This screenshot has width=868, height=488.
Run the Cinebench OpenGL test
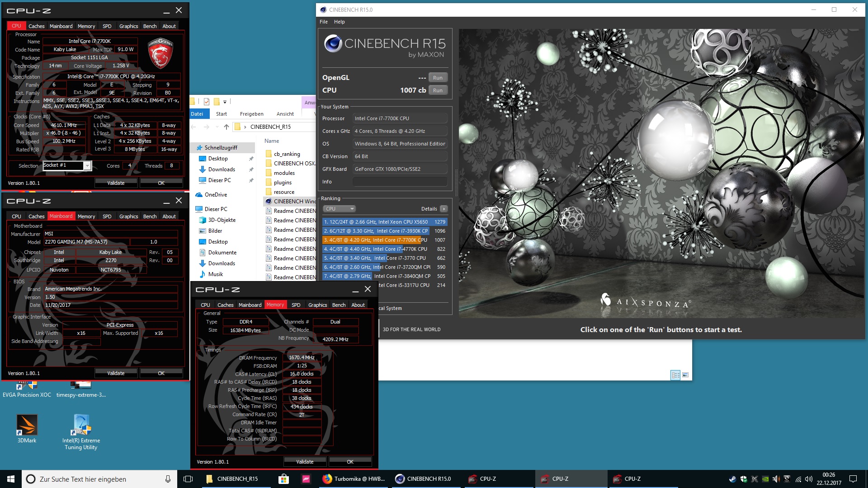point(438,78)
